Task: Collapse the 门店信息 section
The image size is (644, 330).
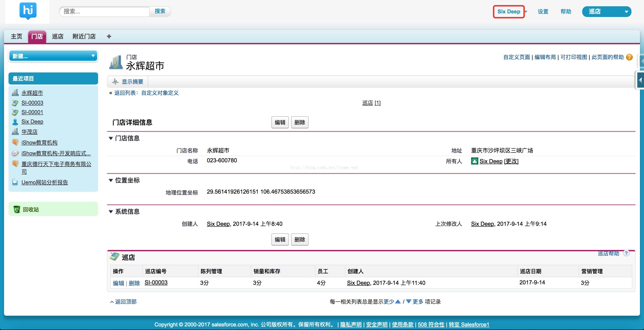Action: 111,138
